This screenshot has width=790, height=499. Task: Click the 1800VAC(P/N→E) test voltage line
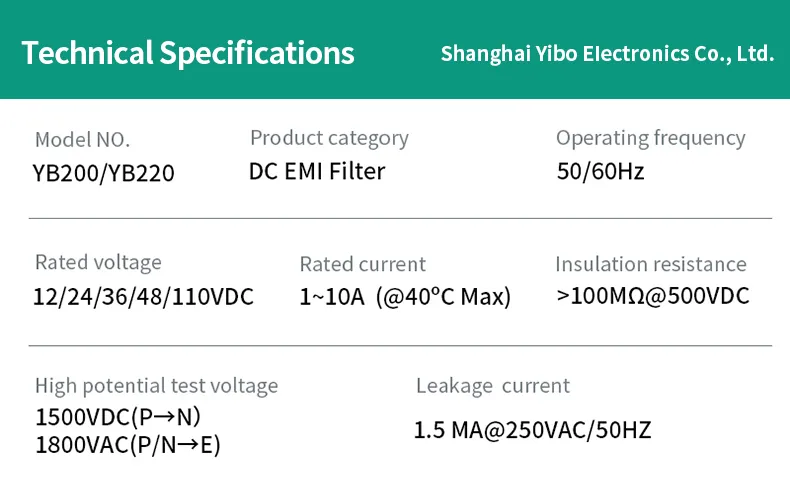tap(128, 443)
